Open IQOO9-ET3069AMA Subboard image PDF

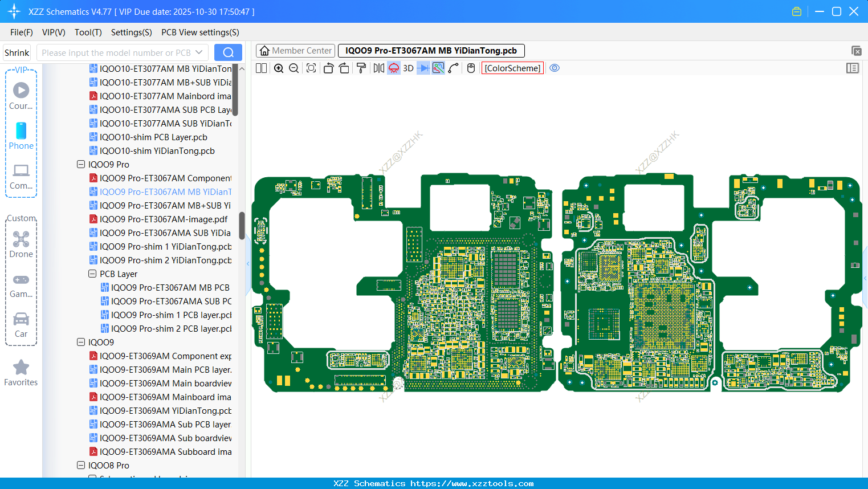coord(160,452)
